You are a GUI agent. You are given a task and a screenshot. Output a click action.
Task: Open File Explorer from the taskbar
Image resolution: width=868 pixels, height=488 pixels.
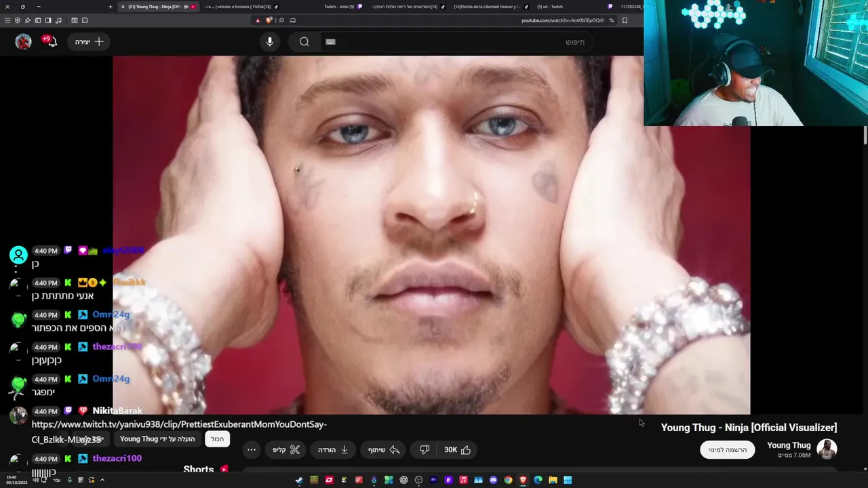coord(553,480)
